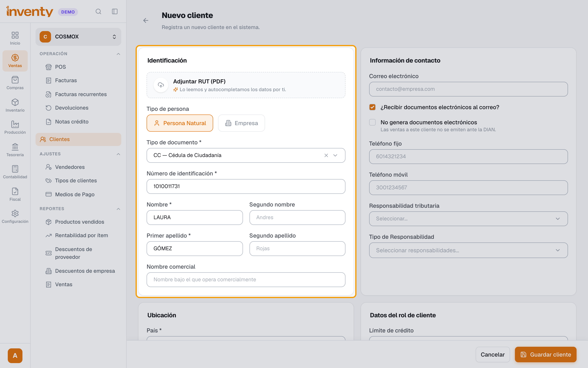Collapse the OPERACIÓN section
Screen dimensions: 588x368
coord(118,54)
